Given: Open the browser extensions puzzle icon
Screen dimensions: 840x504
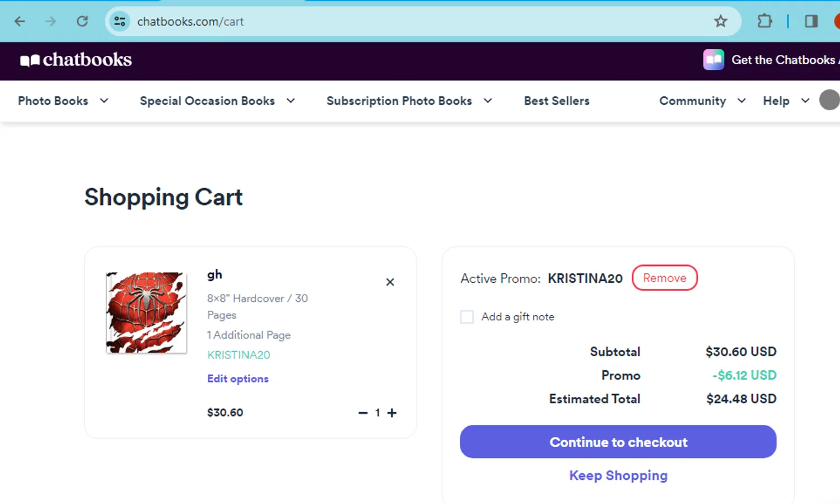Looking at the screenshot, I should [x=764, y=21].
